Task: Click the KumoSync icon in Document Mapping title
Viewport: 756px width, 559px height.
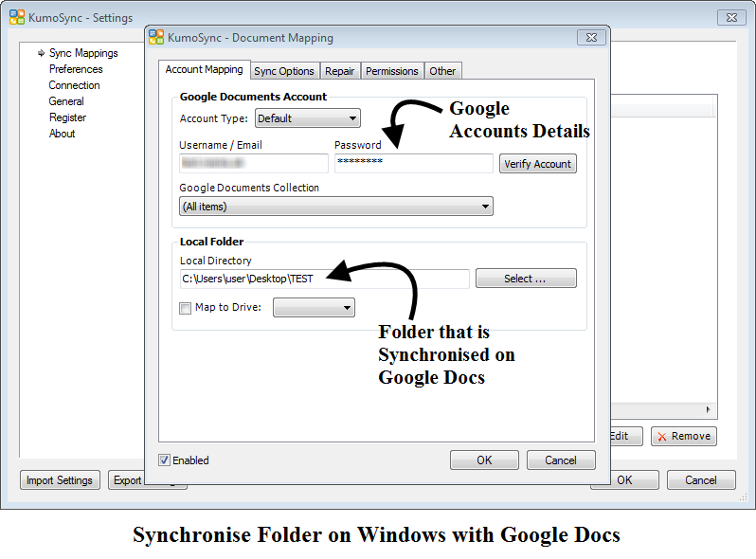Action: click(x=156, y=37)
